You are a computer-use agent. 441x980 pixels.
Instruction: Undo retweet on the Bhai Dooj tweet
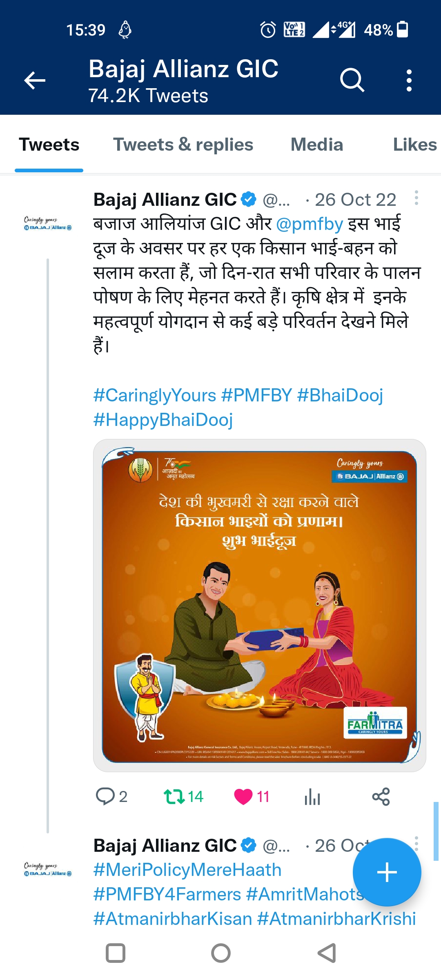click(x=175, y=797)
